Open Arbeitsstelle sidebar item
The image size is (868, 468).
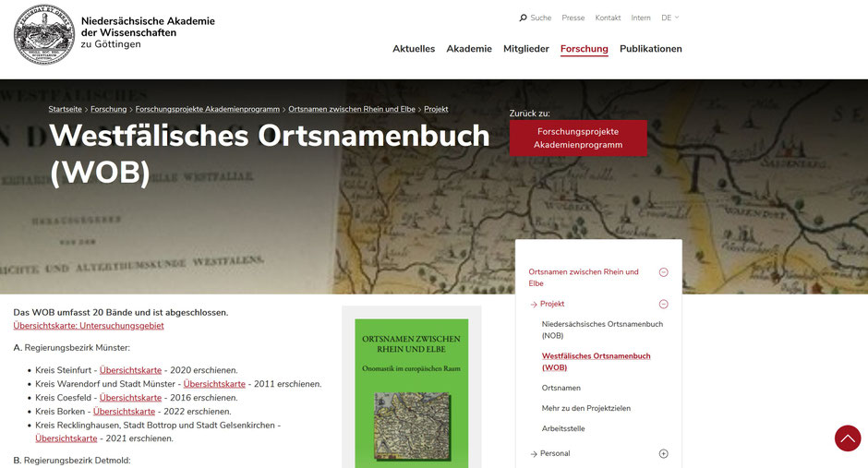[563, 428]
